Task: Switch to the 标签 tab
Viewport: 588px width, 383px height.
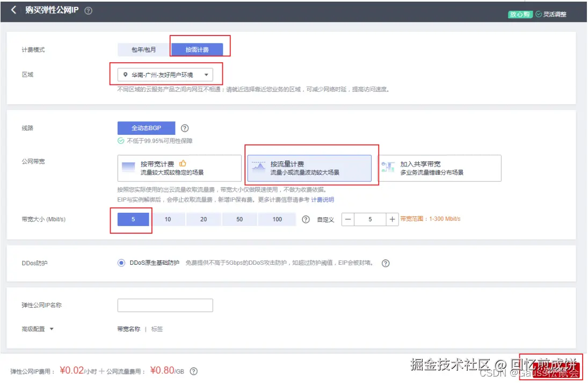Action: click(x=156, y=329)
